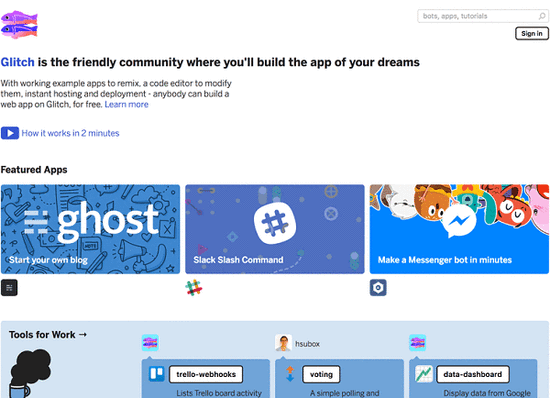Click the Messenger lightning logo on card
Screen dimensions: 550x398
pos(459,221)
